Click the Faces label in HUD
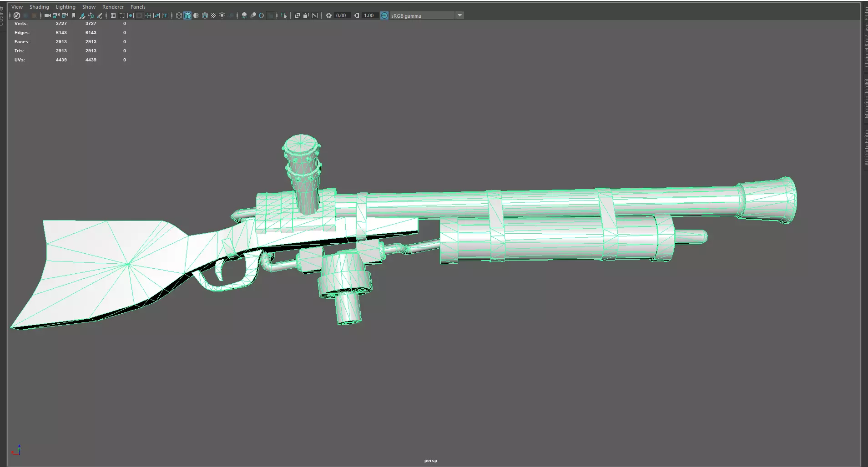 click(x=22, y=41)
